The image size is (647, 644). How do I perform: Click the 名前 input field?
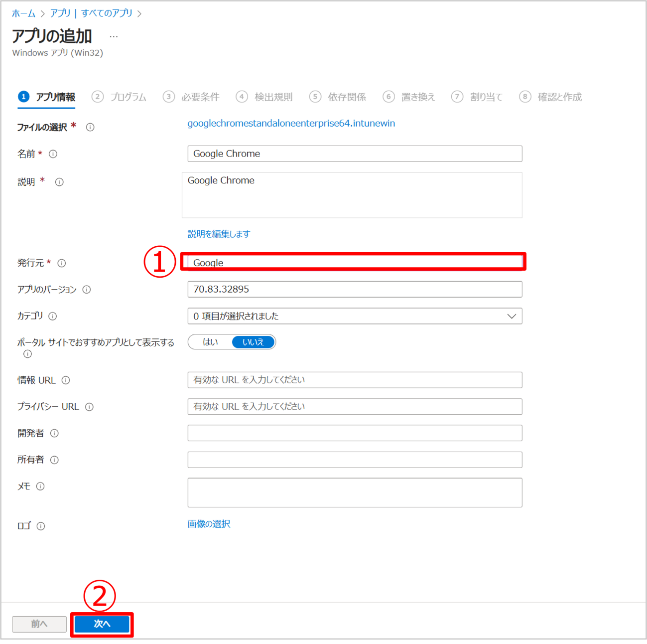[355, 154]
